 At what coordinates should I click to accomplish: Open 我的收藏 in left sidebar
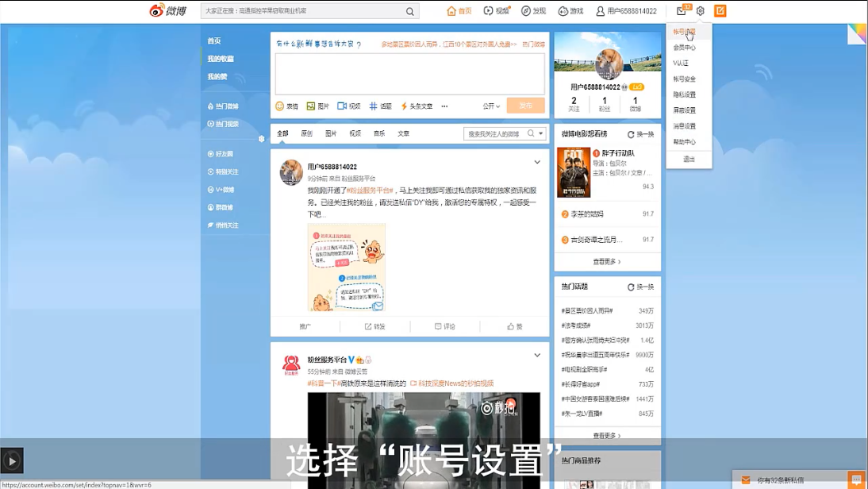(221, 59)
